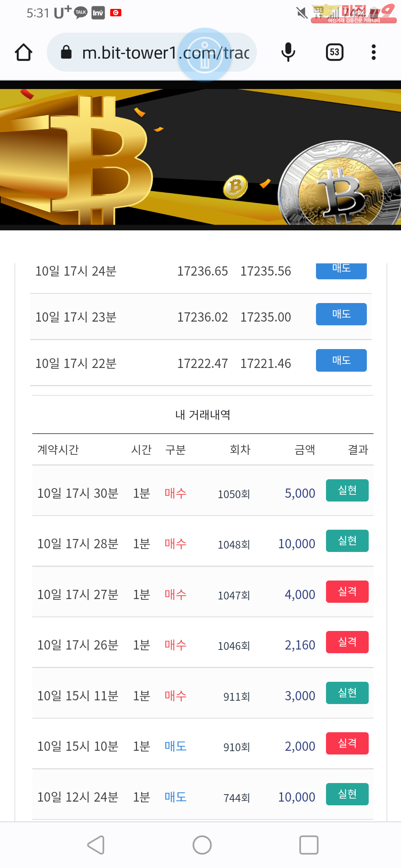Viewport: 401px width, 868px height.
Task: Tap 매도 button for 17시 23분 row
Action: click(x=341, y=314)
